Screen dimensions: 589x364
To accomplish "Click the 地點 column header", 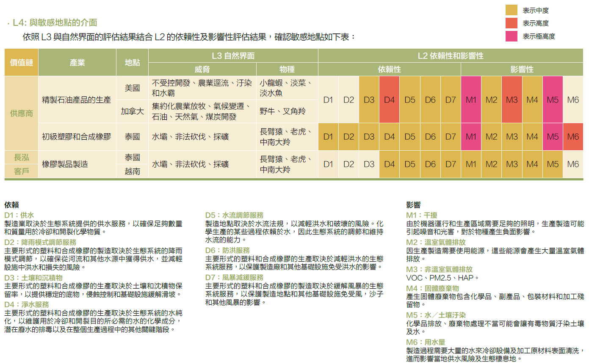I will (132, 62).
